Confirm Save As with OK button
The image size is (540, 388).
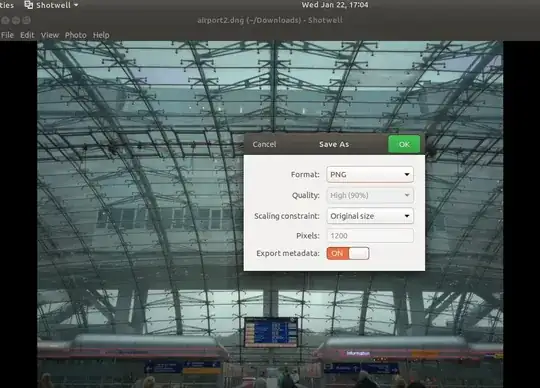(x=404, y=144)
